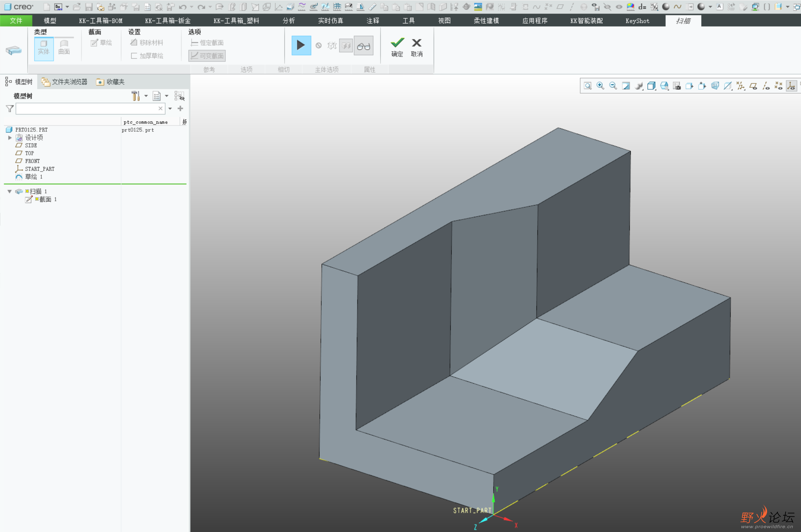Toggle point display visibility icon
801x532 pixels.
pyautogui.click(x=778, y=86)
